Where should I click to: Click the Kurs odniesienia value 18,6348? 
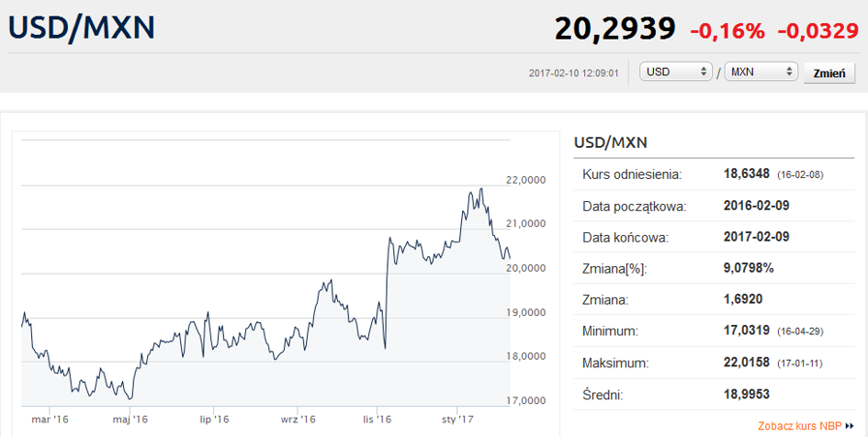click(746, 174)
